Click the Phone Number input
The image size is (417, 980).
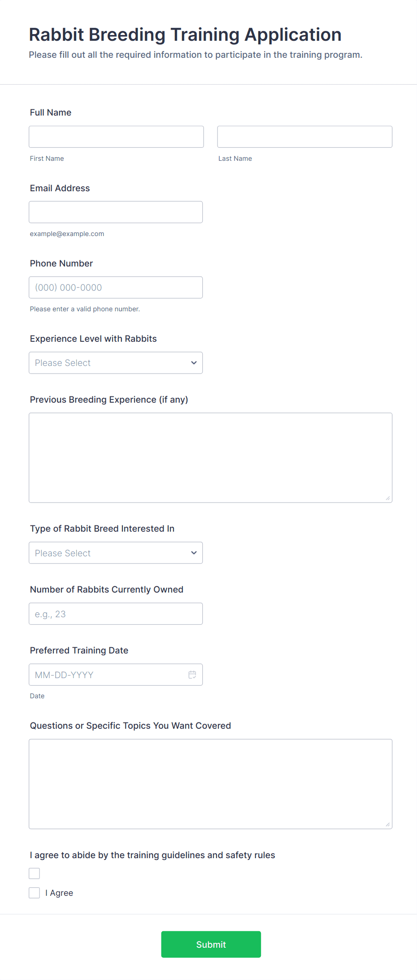point(116,288)
